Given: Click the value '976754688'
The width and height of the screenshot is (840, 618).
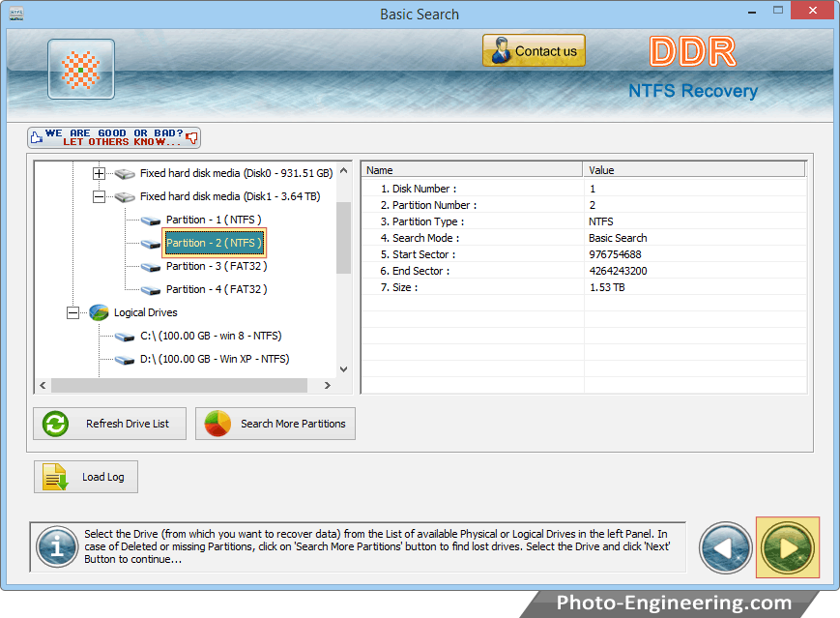Looking at the screenshot, I should point(615,254).
